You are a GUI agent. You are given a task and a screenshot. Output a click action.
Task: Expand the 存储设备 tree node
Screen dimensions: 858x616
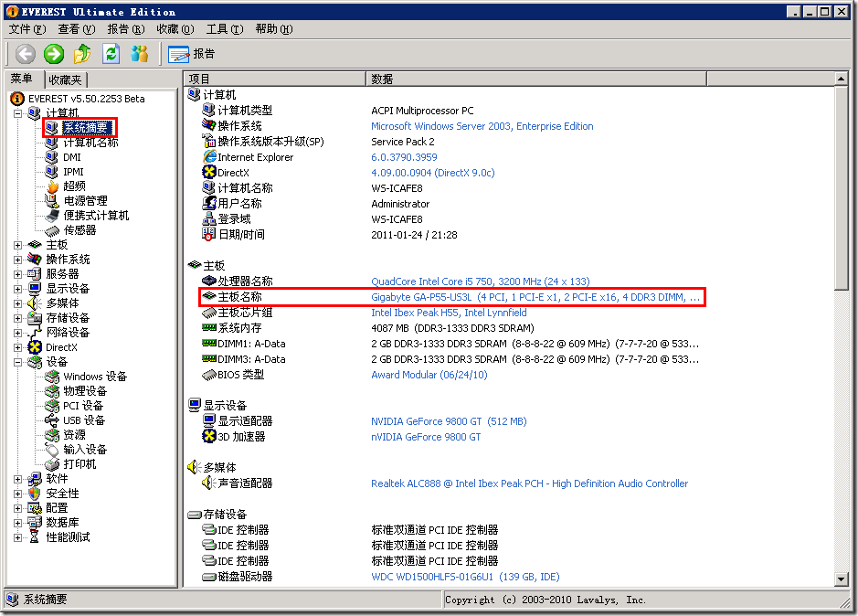point(18,318)
